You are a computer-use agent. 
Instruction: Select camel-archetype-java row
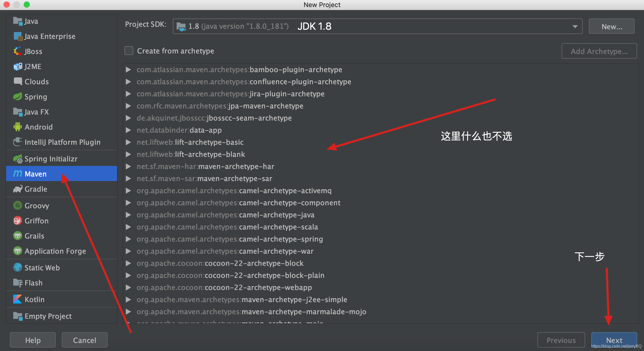pos(380,215)
